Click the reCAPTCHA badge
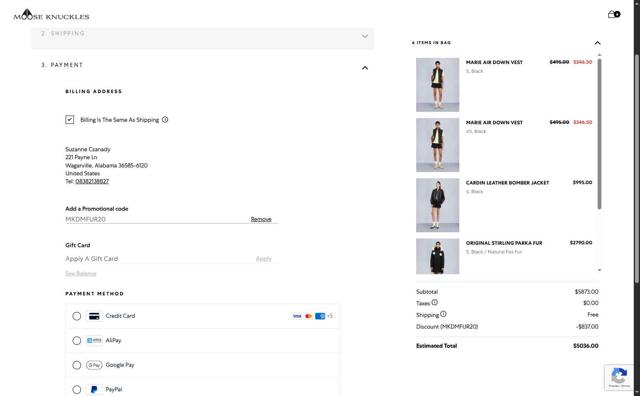The height and width of the screenshot is (396, 640). [620, 378]
